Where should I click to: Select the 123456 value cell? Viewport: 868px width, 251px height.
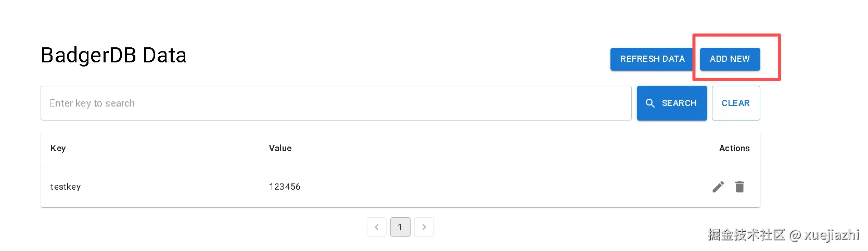tap(285, 187)
